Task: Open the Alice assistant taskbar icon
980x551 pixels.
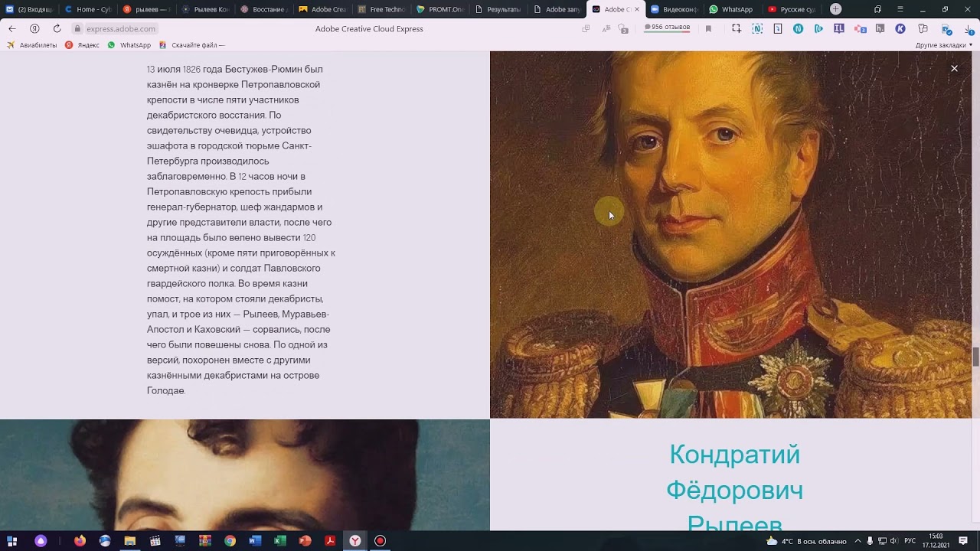Action: point(41,541)
